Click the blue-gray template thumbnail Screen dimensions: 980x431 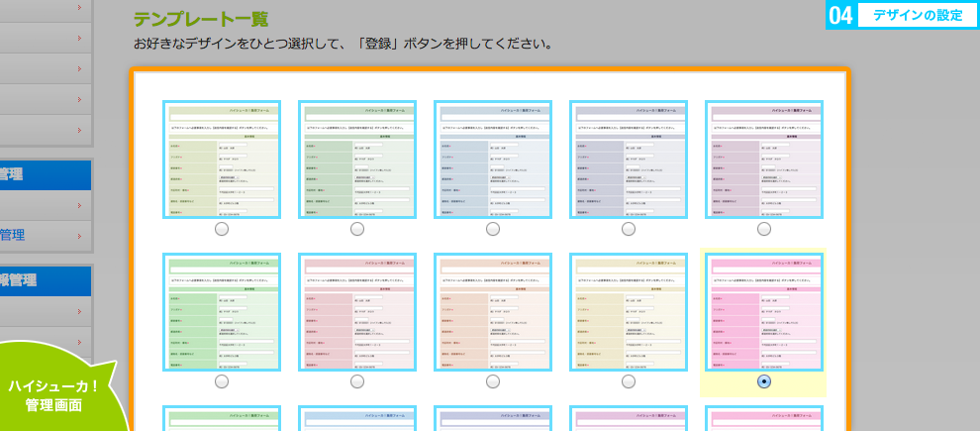493,160
